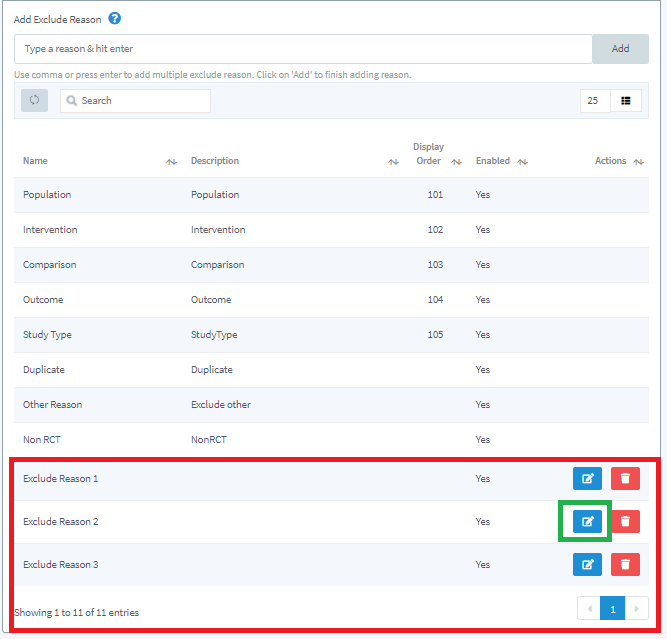Open the page size 25 selector
Screen dimensions: 667x639
[x=594, y=101]
